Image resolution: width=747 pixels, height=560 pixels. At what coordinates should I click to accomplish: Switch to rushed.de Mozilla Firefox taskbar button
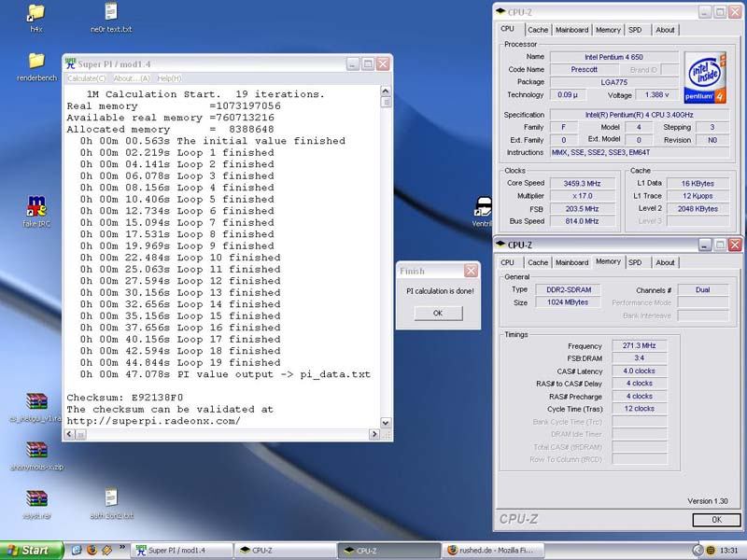493,551
